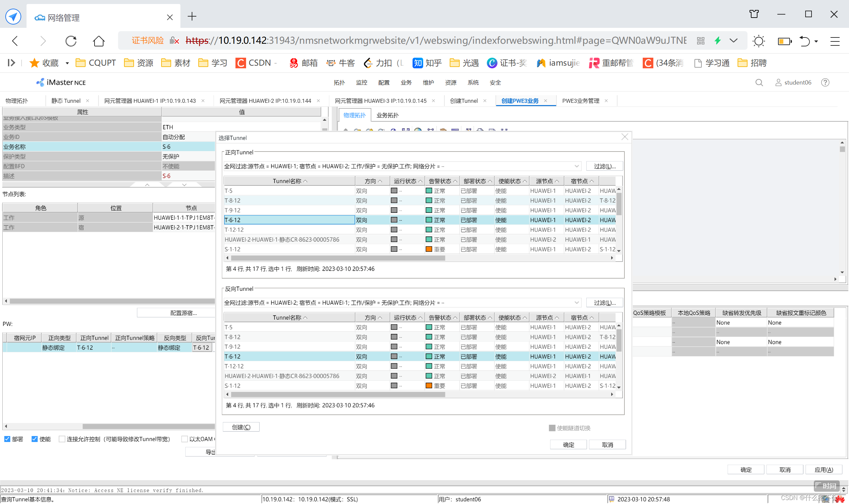This screenshot has height=504, width=849.
Task: Click 过滤(L)... button for 正向Tunnel
Action: (605, 166)
